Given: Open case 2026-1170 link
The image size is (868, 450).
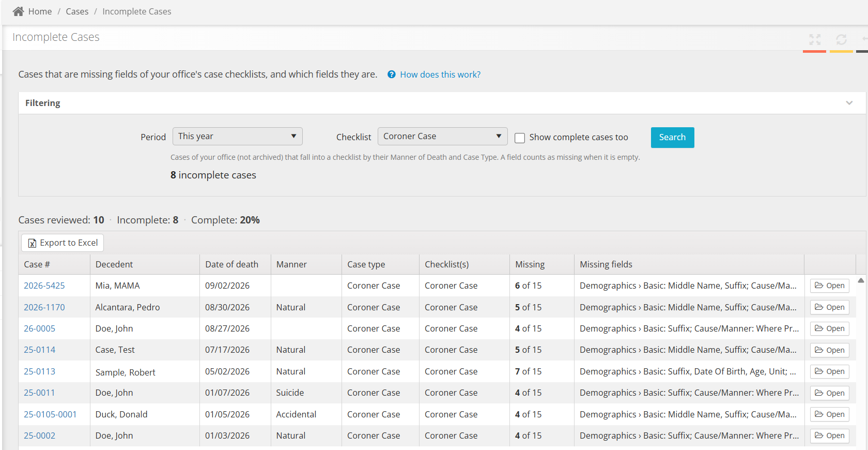Looking at the screenshot, I should pyautogui.click(x=44, y=307).
